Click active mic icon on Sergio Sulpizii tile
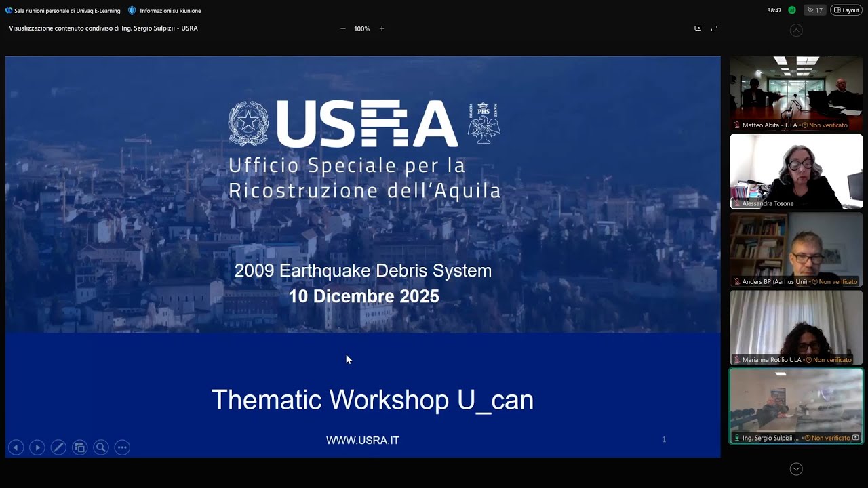The image size is (868, 488). point(737,438)
